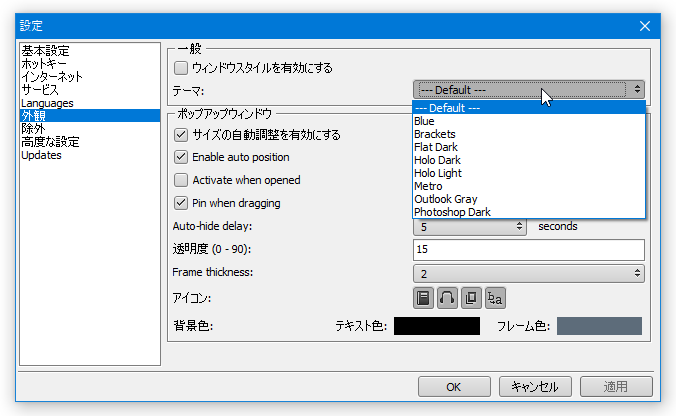Open サービス settings page
This screenshot has height=416, width=676.
(90, 90)
